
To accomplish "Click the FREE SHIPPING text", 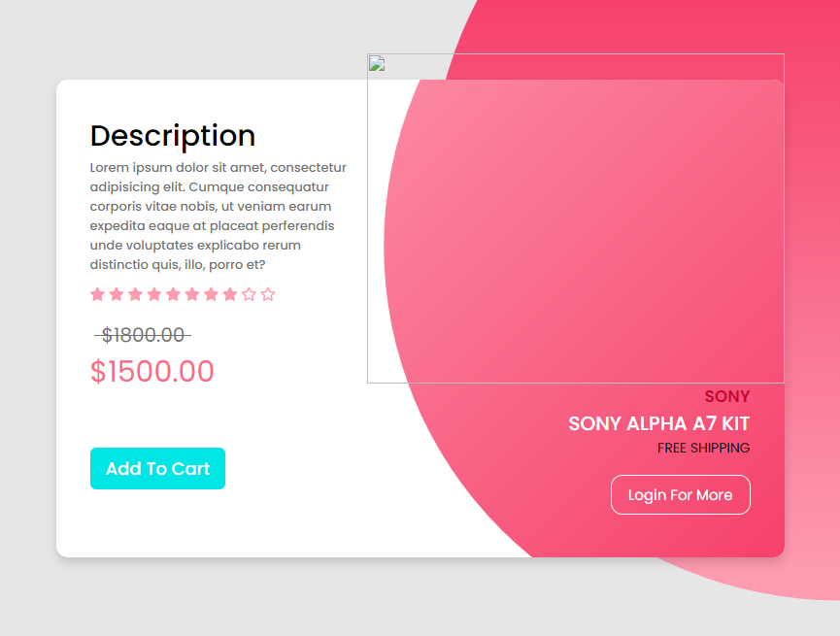I will [703, 448].
